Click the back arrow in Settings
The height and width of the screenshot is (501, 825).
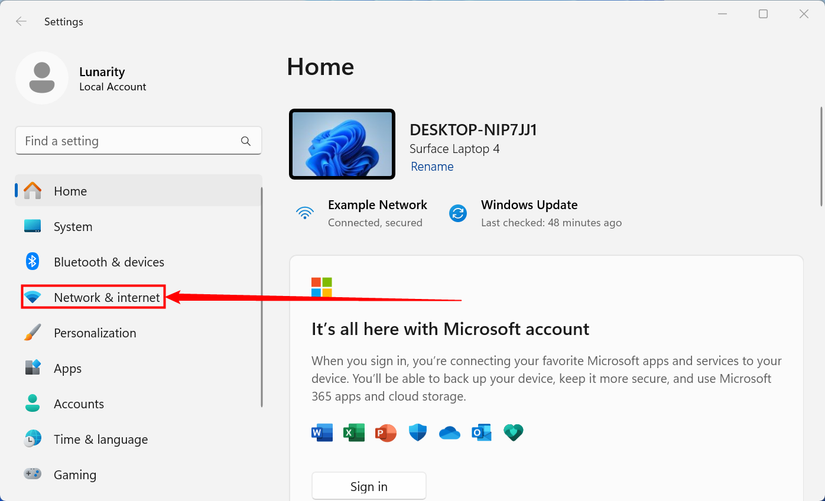(x=21, y=22)
